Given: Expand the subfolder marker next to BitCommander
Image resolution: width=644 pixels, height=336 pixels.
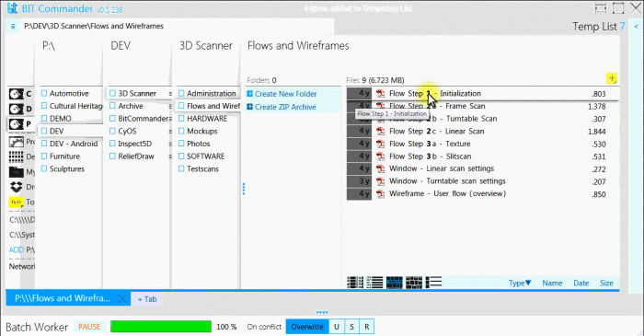Looking at the screenshot, I should [x=170, y=119].
